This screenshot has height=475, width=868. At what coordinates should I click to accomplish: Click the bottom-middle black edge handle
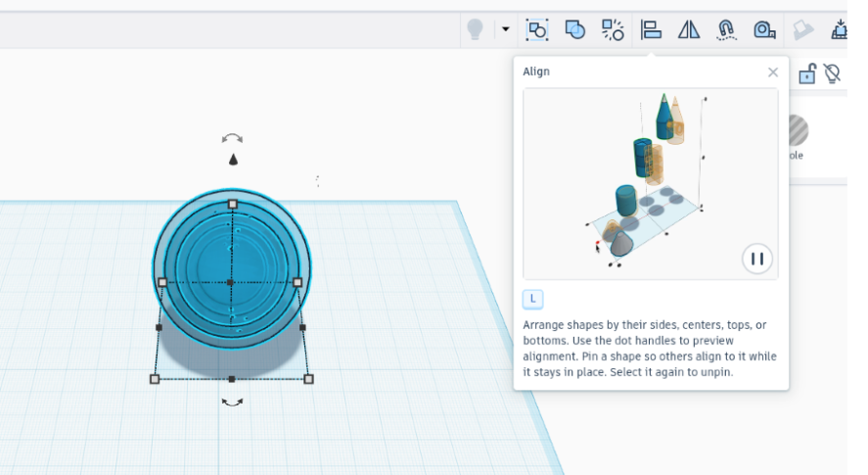tap(231, 379)
